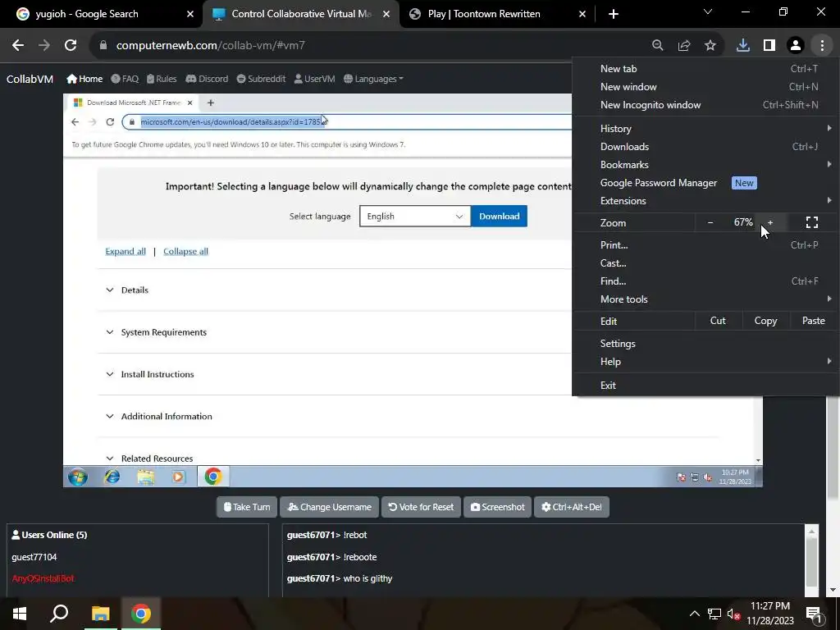Click the VM address bar URL field
Screen dimensions: 840x630
pyautogui.click(x=347, y=122)
